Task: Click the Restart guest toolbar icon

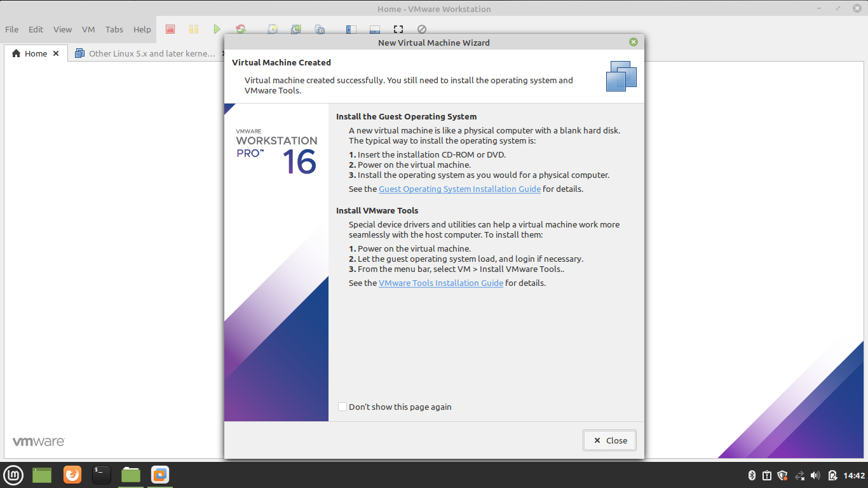Action: pos(241,29)
